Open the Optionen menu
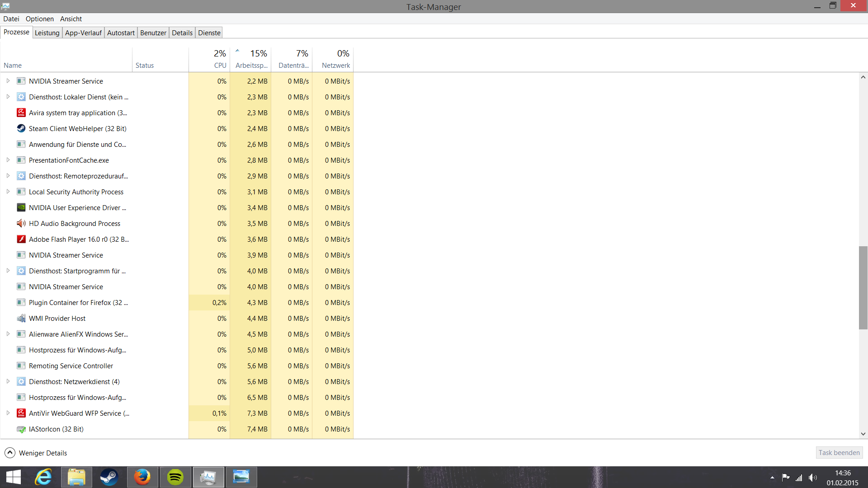This screenshot has height=488, width=868. [39, 19]
